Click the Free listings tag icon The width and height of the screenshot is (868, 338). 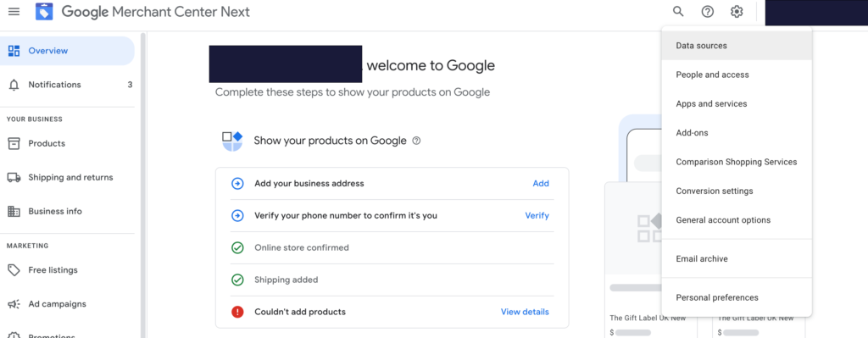coord(14,270)
